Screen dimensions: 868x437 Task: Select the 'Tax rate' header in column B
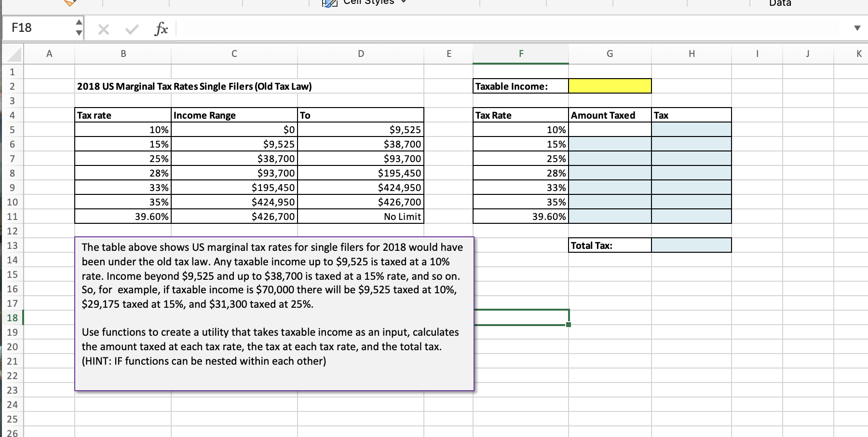point(123,115)
